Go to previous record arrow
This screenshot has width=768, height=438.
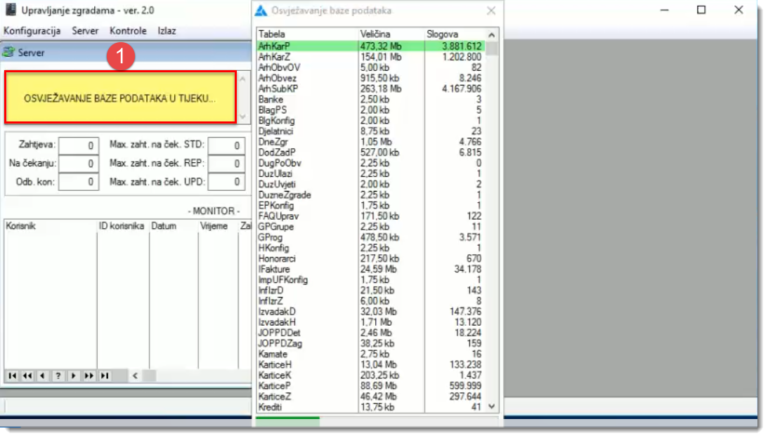click(x=43, y=376)
